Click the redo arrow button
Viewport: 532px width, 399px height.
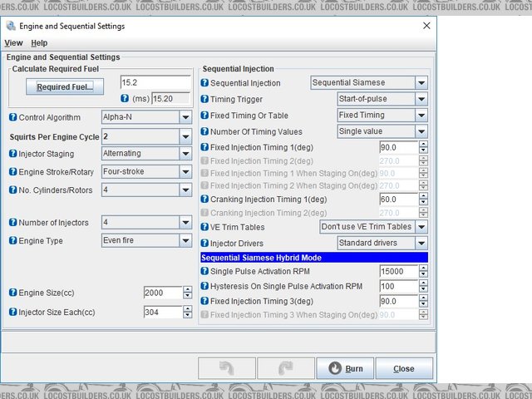pos(285,367)
